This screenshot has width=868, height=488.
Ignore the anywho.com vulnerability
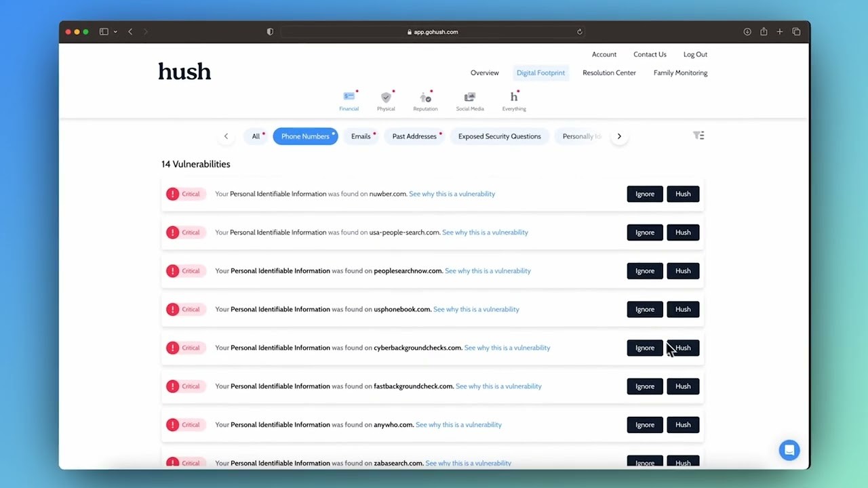click(645, 425)
